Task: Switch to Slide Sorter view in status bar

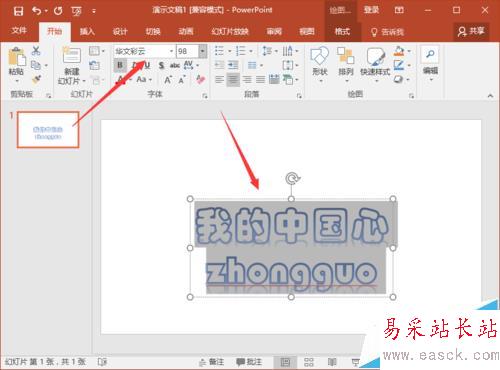Action: pos(309,362)
